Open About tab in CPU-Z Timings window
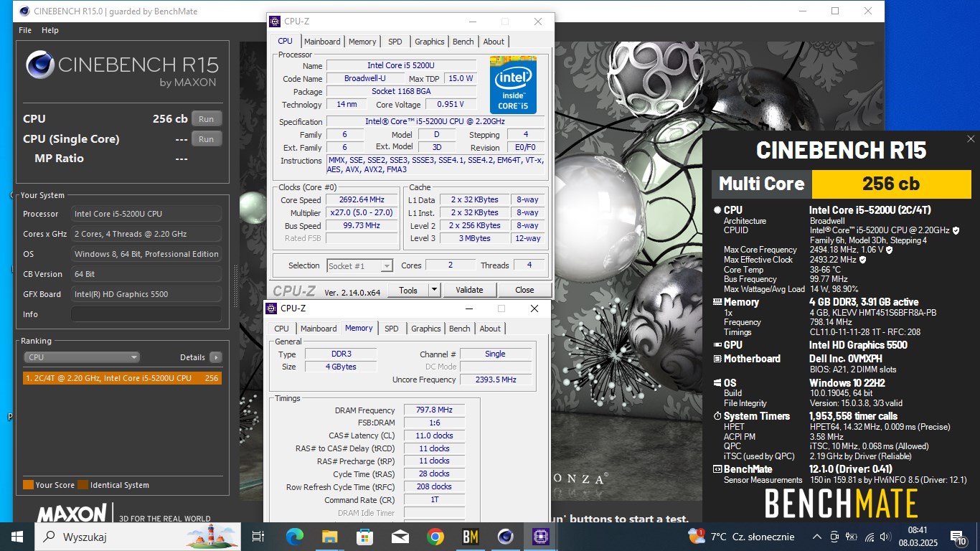 click(490, 329)
